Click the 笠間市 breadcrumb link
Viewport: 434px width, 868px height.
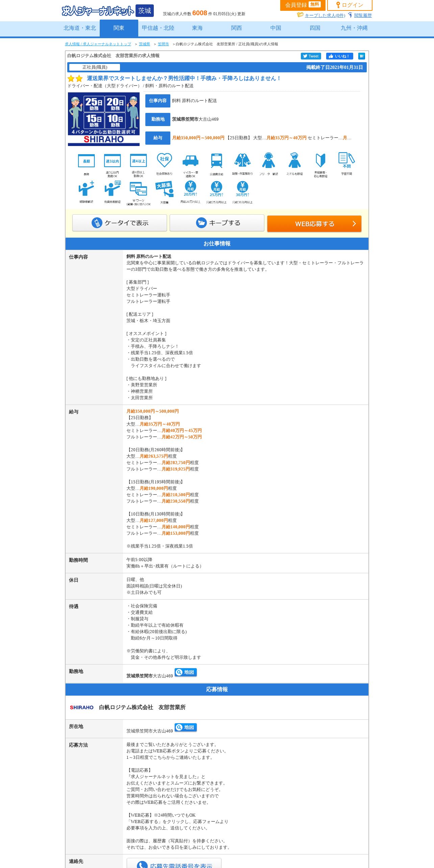(163, 44)
